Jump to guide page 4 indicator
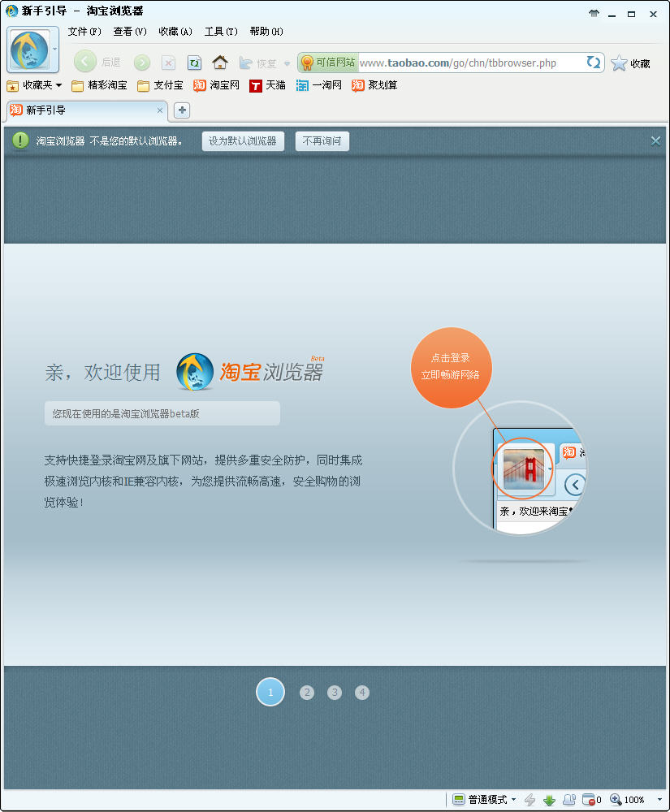 (x=362, y=693)
